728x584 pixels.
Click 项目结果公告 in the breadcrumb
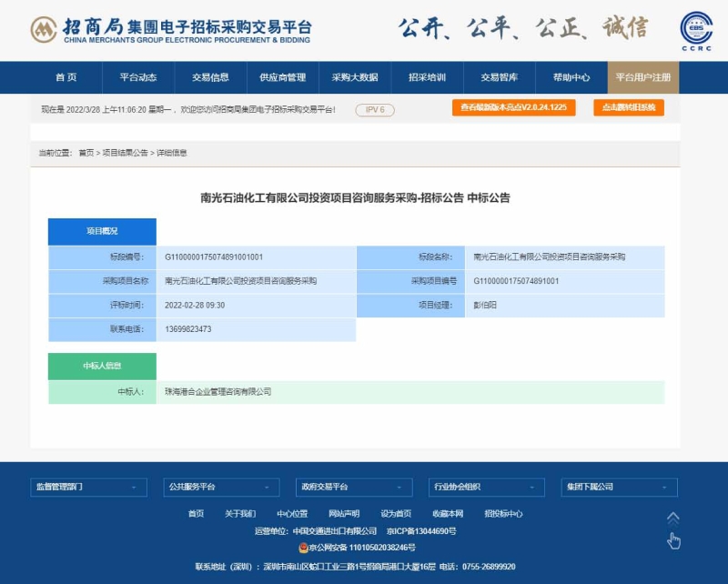click(125, 153)
